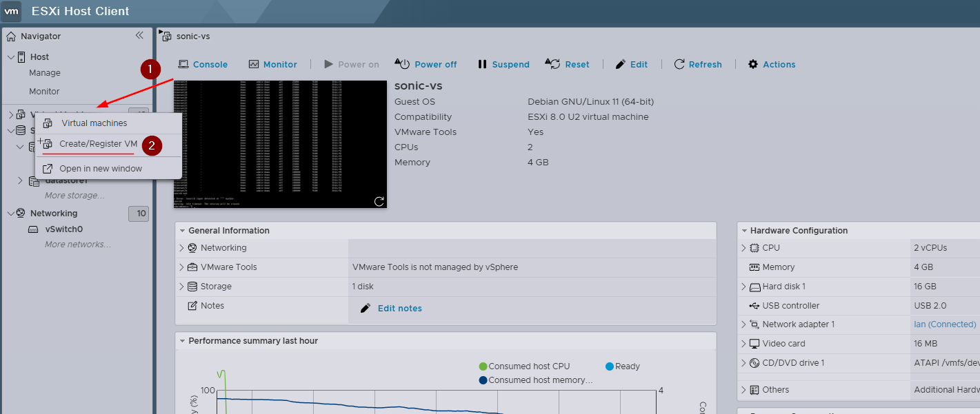This screenshot has height=414, width=980.
Task: Refresh the VM view
Action: 698,64
